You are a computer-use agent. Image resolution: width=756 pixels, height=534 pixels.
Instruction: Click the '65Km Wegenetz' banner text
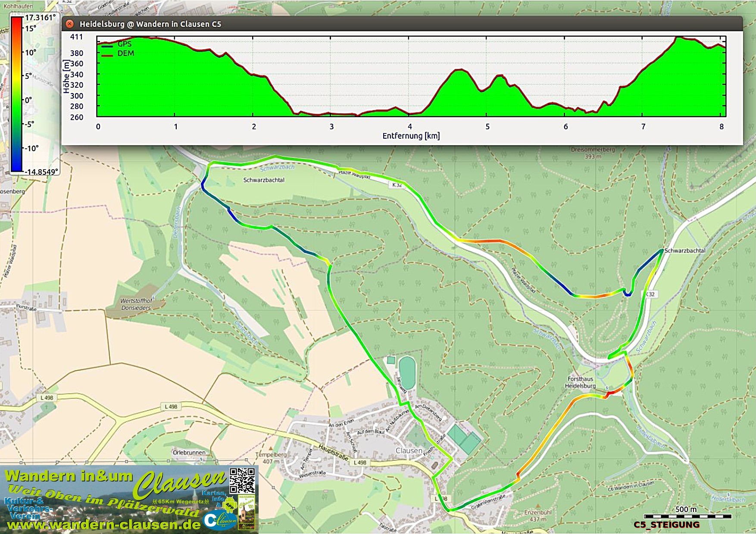(181, 501)
